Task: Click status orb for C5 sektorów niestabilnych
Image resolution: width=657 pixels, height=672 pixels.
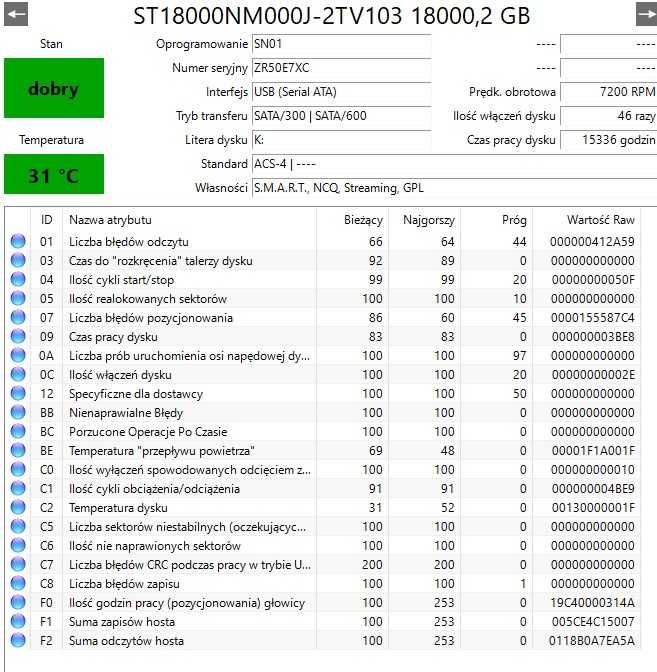Action: (x=18, y=526)
